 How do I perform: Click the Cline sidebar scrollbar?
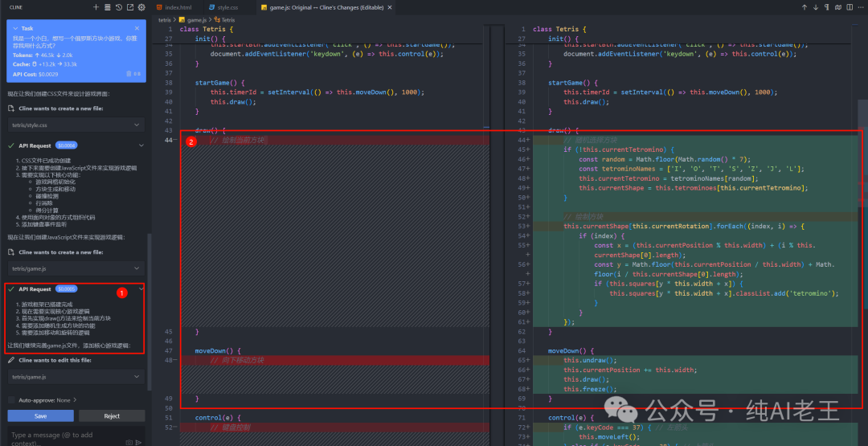(149, 311)
